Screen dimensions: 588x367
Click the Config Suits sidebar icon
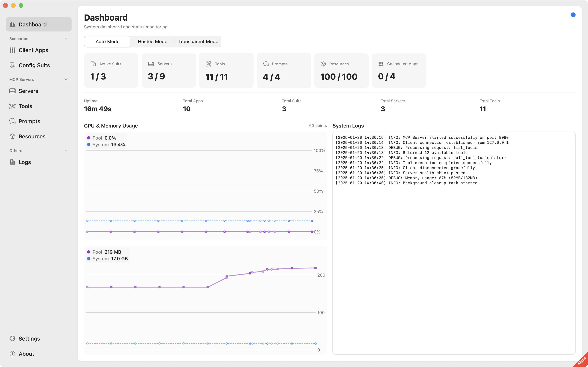point(12,65)
